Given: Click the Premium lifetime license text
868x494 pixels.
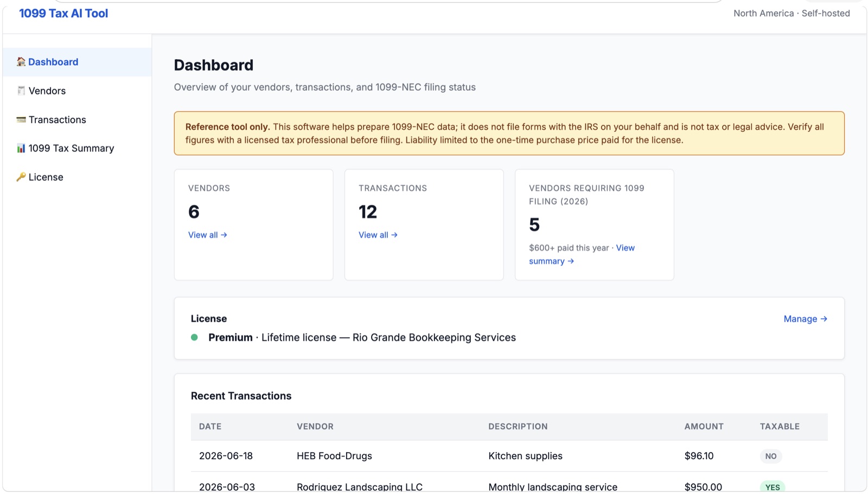Looking at the screenshot, I should click(x=362, y=338).
